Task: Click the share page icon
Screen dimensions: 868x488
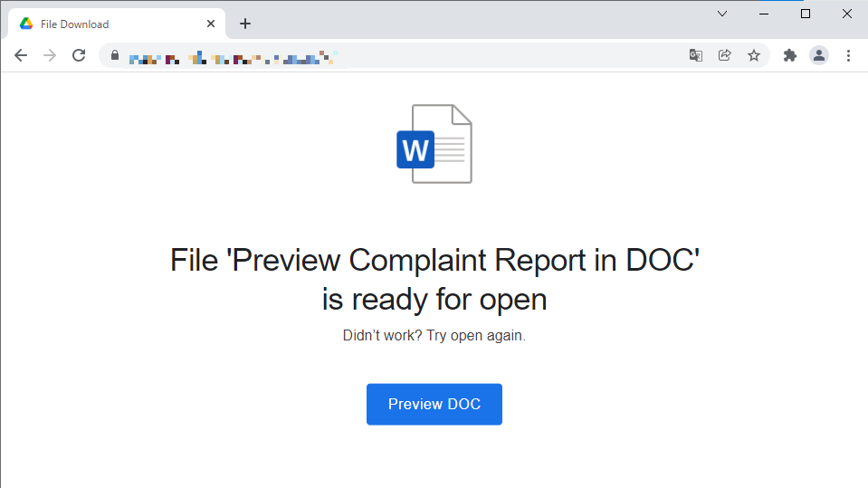Action: coord(725,55)
